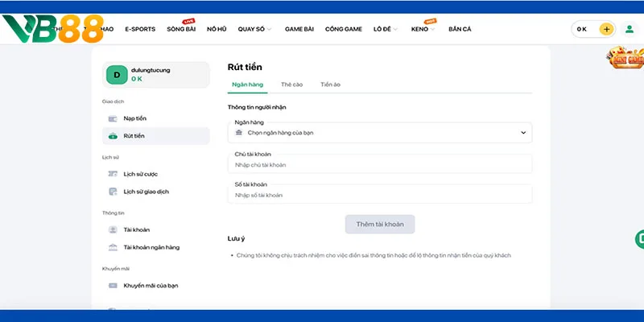The image size is (644, 322).
Task: Click the yellow plus deposit icon
Action: pyautogui.click(x=606, y=29)
